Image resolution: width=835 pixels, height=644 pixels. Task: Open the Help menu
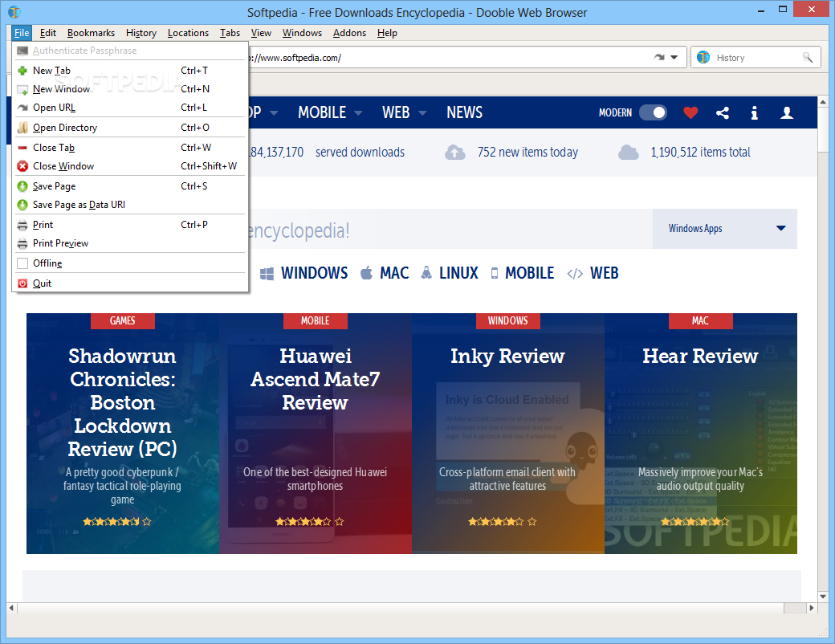click(387, 33)
